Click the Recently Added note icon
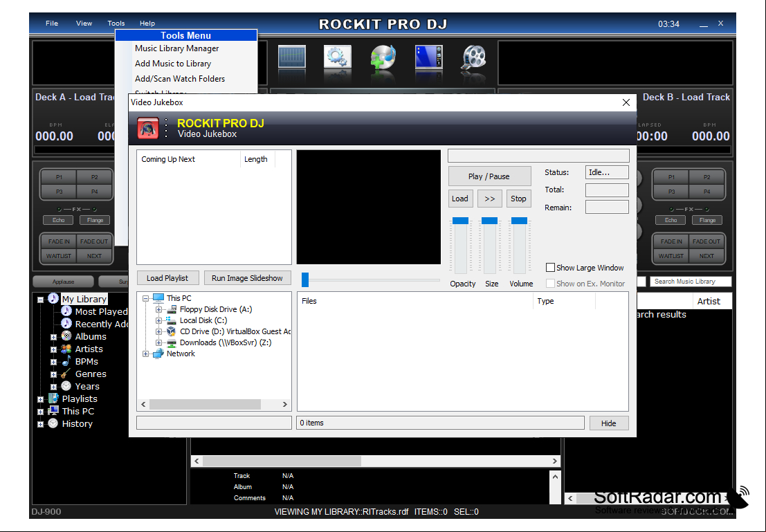 coord(66,323)
